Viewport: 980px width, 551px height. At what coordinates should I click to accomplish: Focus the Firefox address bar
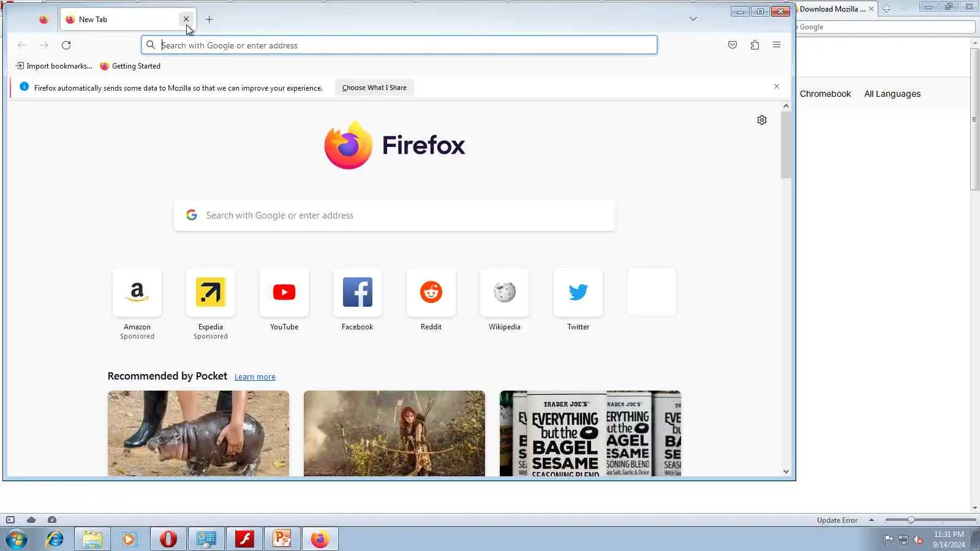pos(399,45)
